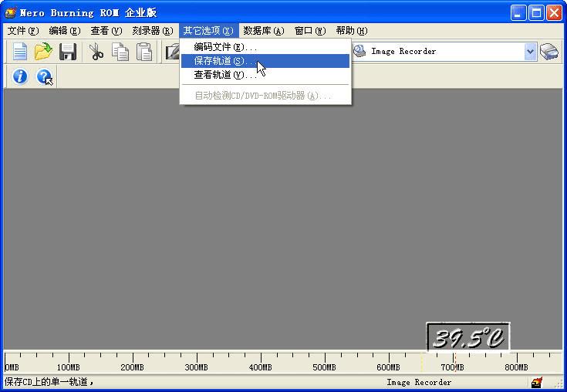Click the burn disc icon beside recorder dropdown
Image resolution: width=567 pixels, height=392 pixels.
(549, 52)
